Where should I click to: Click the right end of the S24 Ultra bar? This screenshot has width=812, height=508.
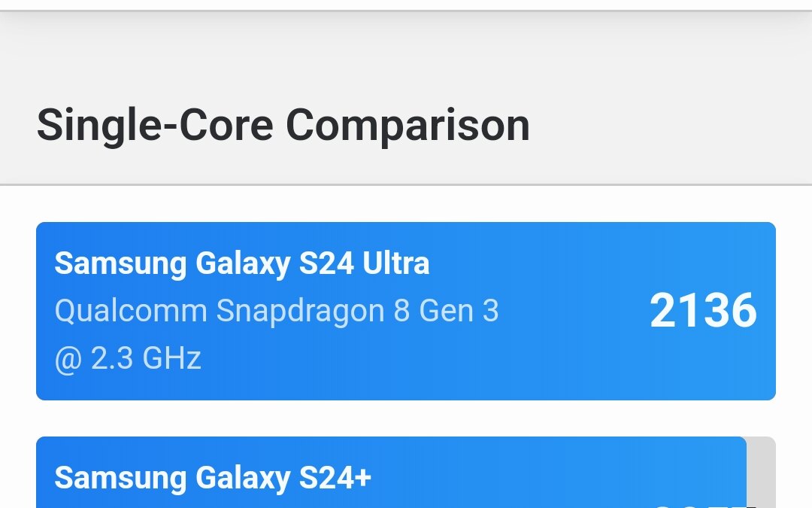click(767, 310)
